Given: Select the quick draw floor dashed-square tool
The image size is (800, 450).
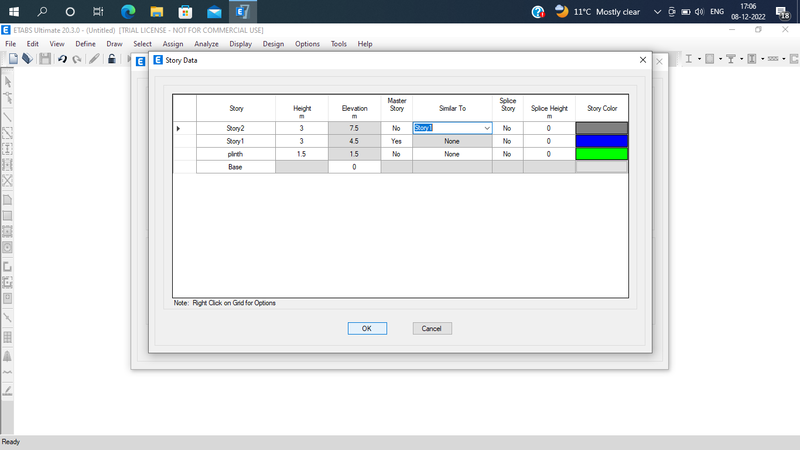Looking at the screenshot, I should (7, 232).
